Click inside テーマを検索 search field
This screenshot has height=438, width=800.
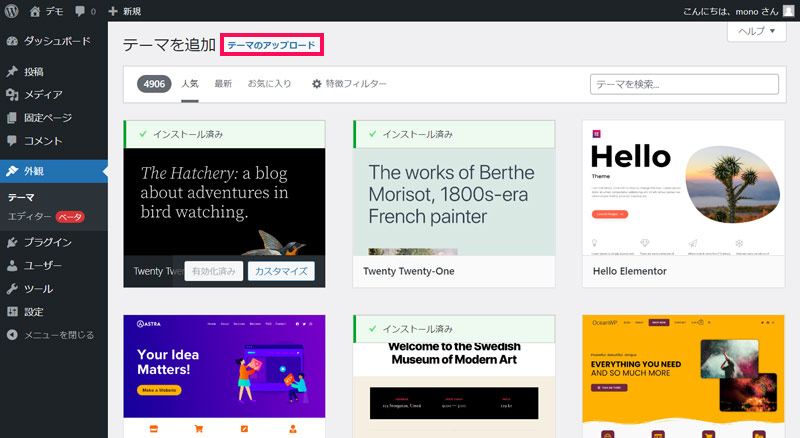(x=684, y=84)
